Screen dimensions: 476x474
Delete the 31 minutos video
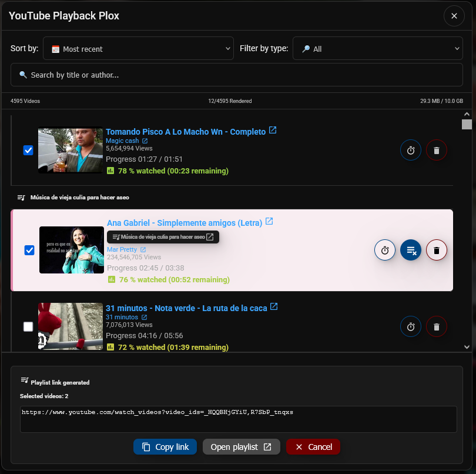tap(437, 326)
